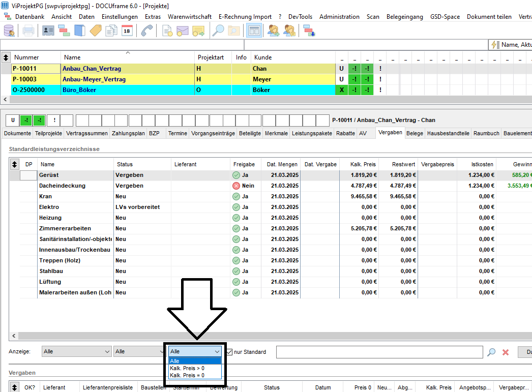Click the Dat. Vergabe column header
The image size is (532, 392).
pyautogui.click(x=320, y=164)
